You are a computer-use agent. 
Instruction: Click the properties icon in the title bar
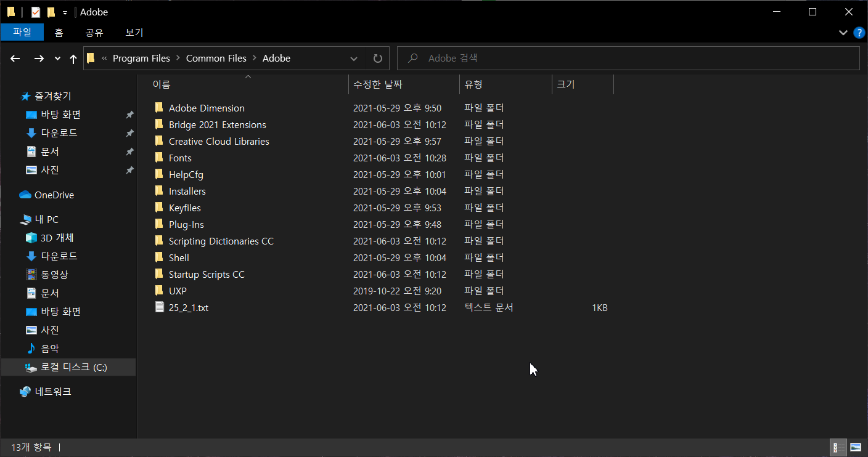[36, 12]
